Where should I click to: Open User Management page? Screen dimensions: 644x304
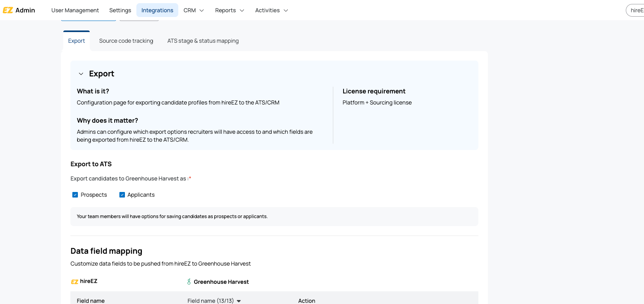tap(75, 10)
